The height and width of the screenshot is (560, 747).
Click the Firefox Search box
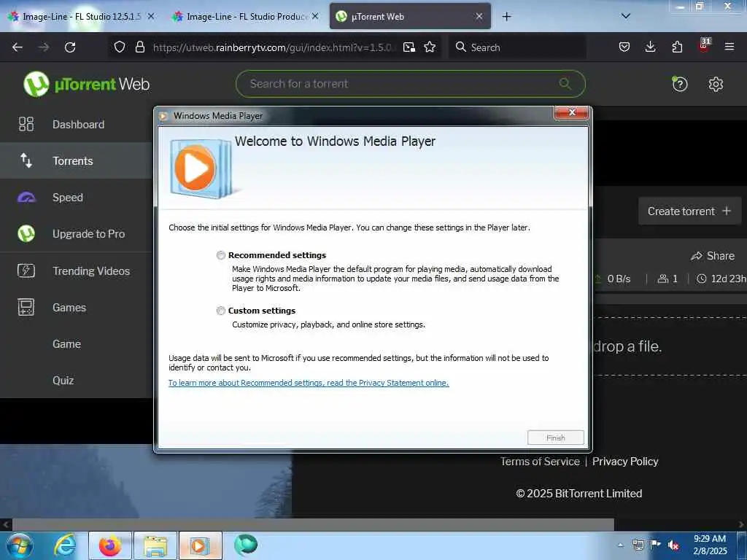(517, 47)
